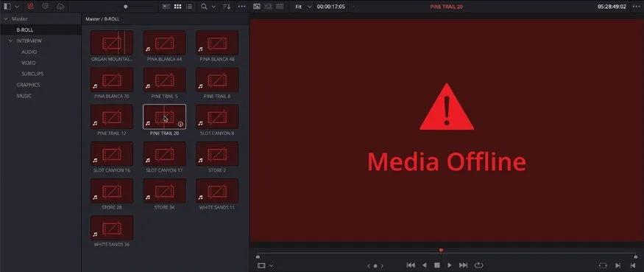Select the PINA BLANCA 70 clip
644x272 pixels.
(112, 80)
